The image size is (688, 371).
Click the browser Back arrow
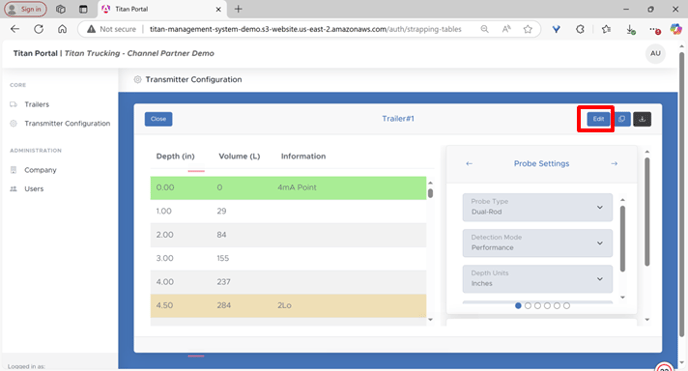coord(15,29)
